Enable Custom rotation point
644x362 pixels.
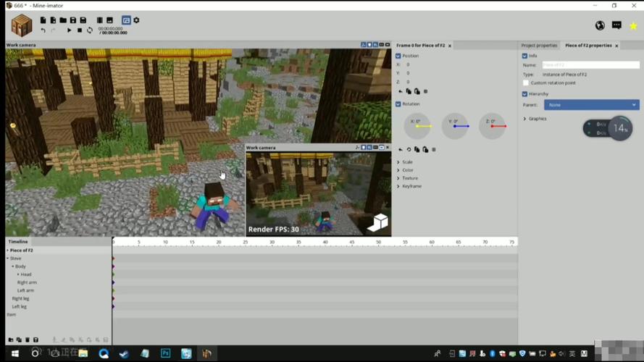(526, 83)
